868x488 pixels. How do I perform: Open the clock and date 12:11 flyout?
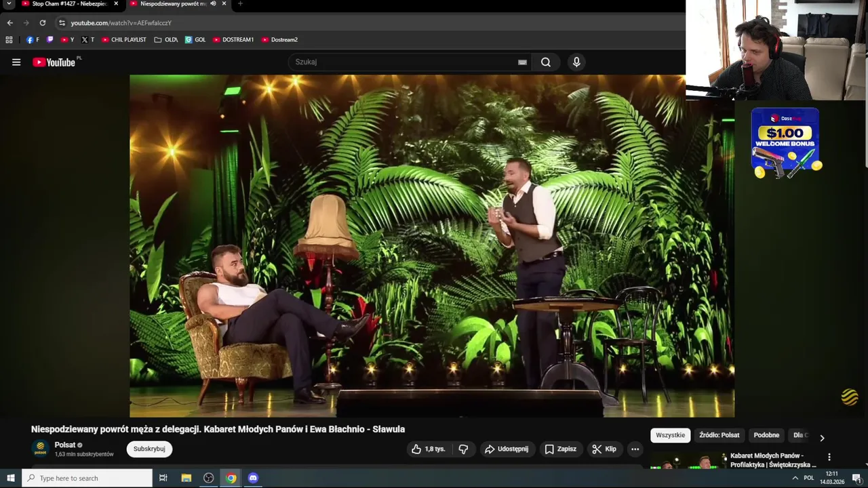(x=832, y=478)
